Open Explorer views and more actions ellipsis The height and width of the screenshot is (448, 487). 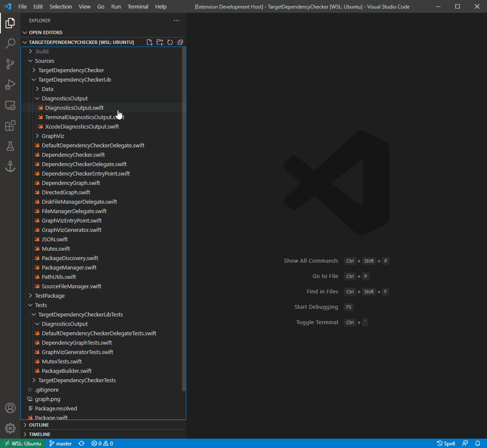click(x=176, y=20)
